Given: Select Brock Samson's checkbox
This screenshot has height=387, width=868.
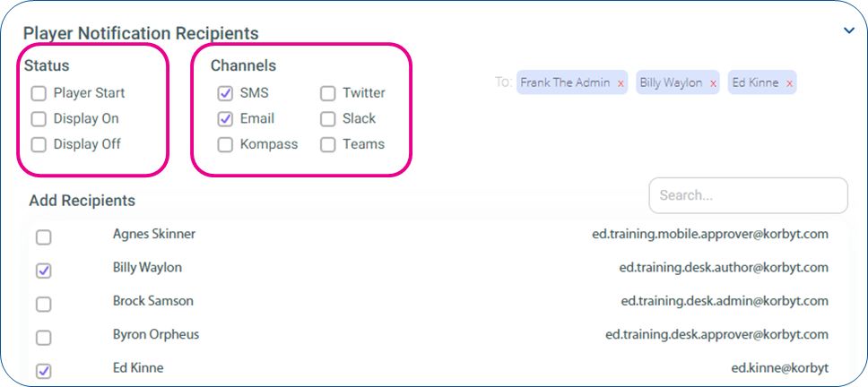Looking at the screenshot, I should pyautogui.click(x=43, y=304).
